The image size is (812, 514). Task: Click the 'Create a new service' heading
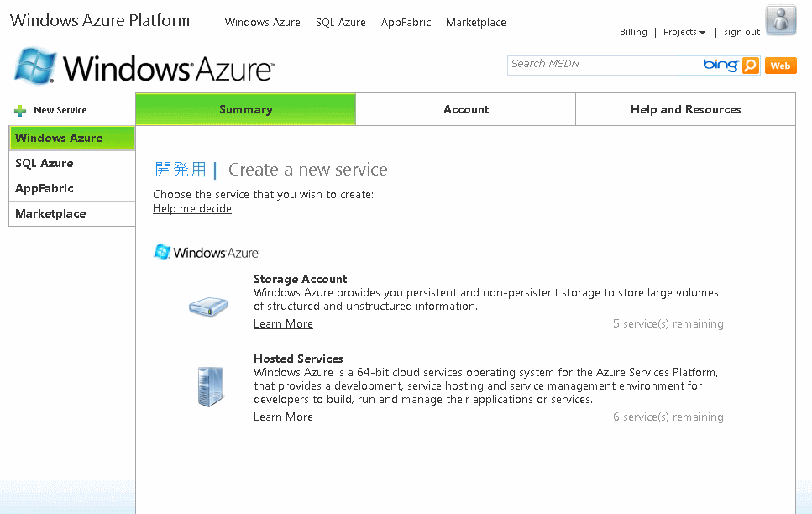[x=307, y=170]
